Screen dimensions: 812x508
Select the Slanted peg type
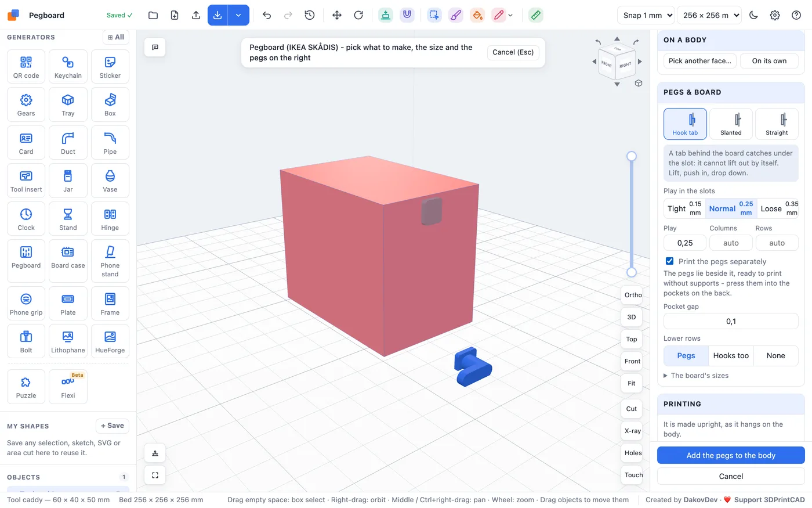[x=731, y=124]
